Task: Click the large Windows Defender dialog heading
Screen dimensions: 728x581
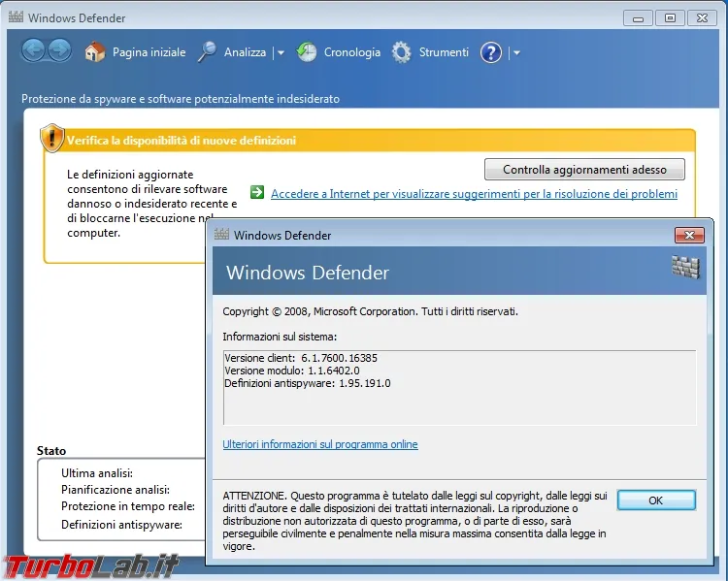Action: click(308, 273)
